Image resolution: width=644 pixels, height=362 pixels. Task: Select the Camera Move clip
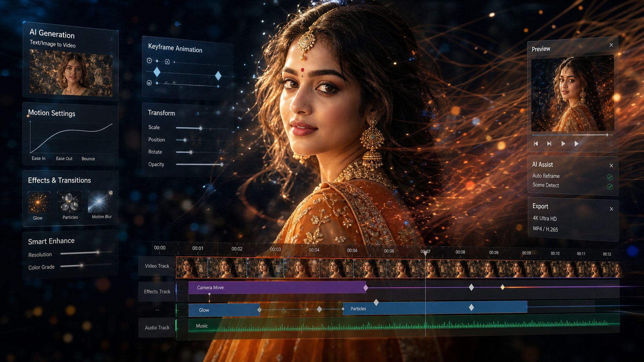click(x=277, y=287)
